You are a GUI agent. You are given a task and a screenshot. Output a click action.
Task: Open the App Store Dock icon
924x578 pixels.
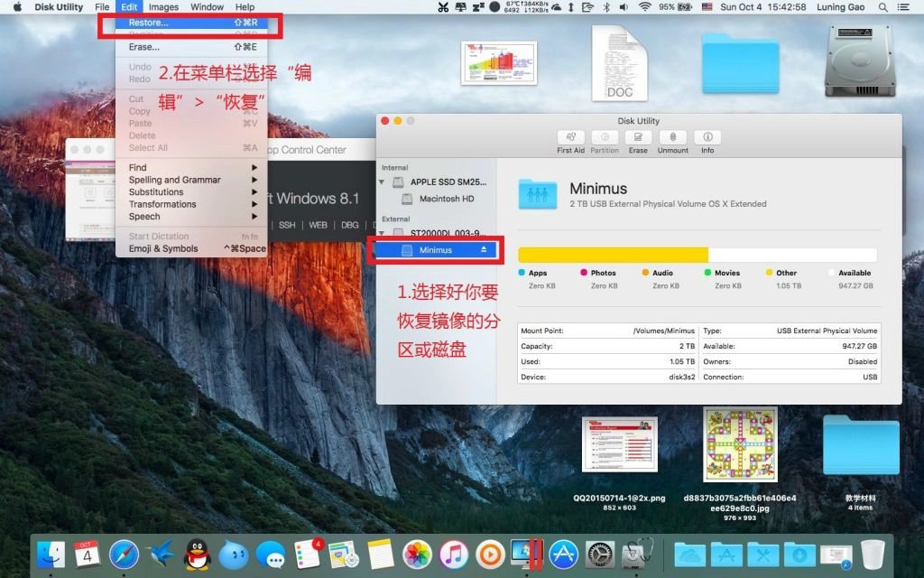pos(563,555)
